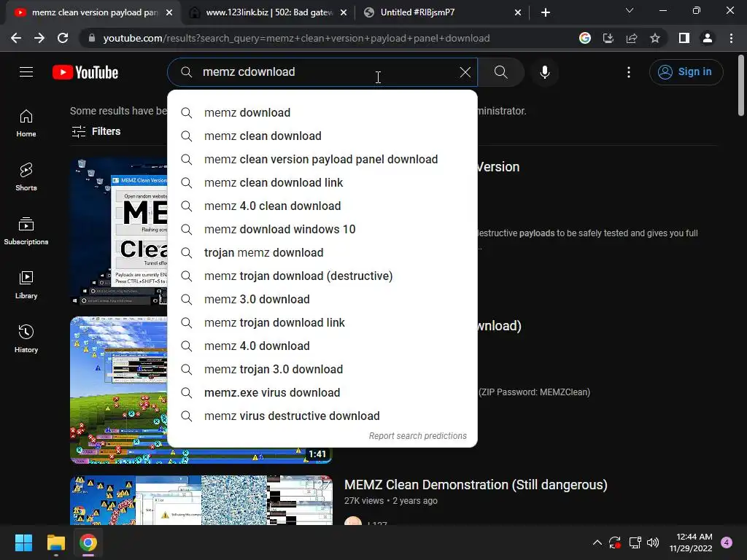Screen dimensions: 747x560
Task: Reload the page
Action: point(63,38)
